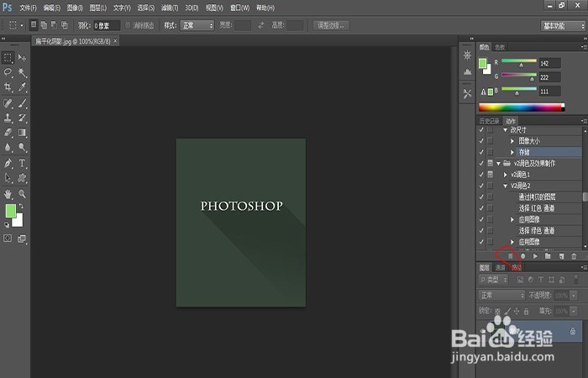Open the 滤镜(T) menu
588x378 pixels.
click(x=170, y=8)
